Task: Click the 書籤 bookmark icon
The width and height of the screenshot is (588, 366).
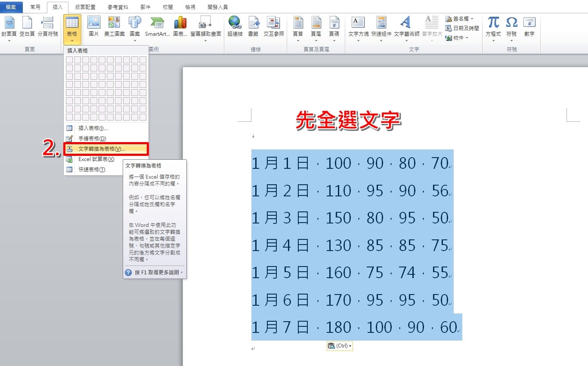Action: (254, 22)
